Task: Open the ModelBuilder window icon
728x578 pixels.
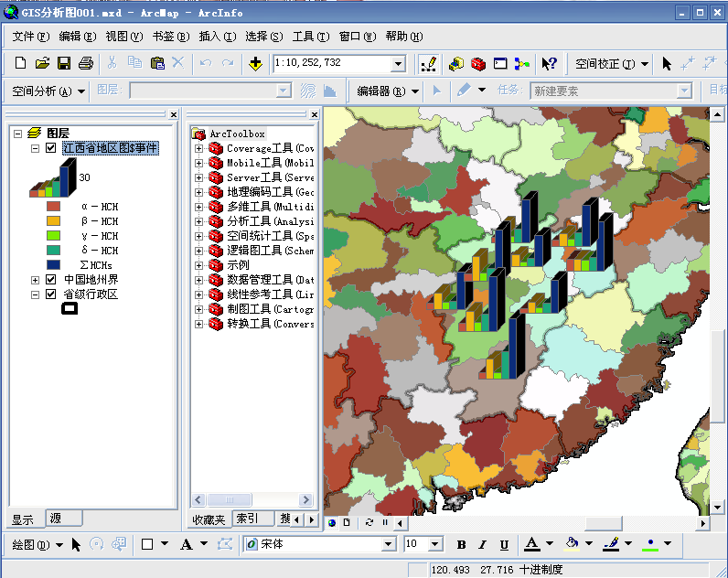Action: [521, 63]
